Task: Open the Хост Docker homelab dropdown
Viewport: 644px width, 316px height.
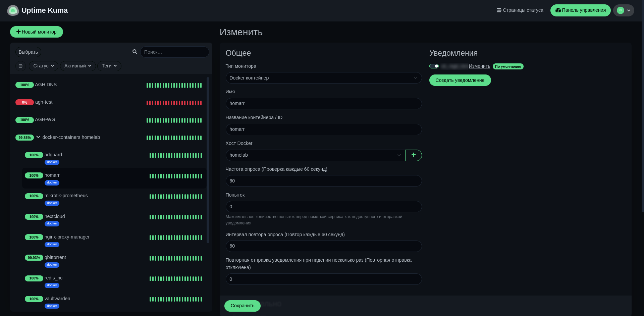Action: 315,155
